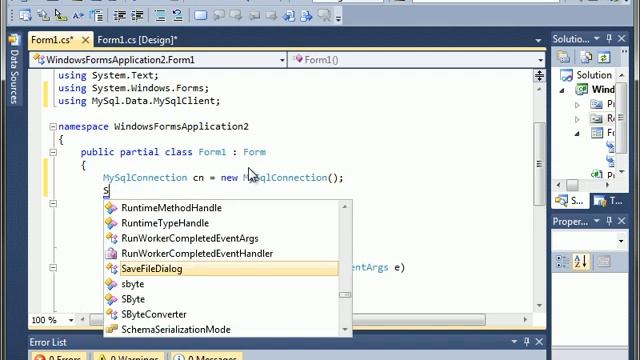Viewport: 640px width, 360px height.
Task: Close the Solution Explorer panel
Action: click(x=622, y=39)
